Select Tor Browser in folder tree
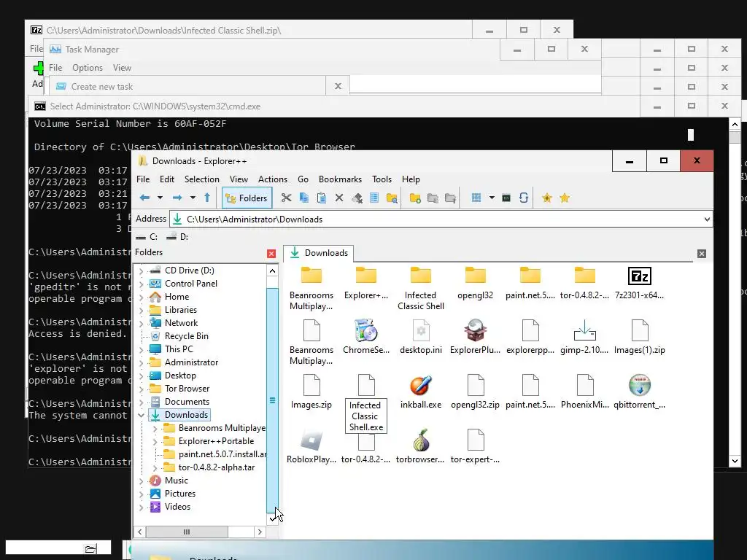The width and height of the screenshot is (747, 560). pyautogui.click(x=187, y=389)
